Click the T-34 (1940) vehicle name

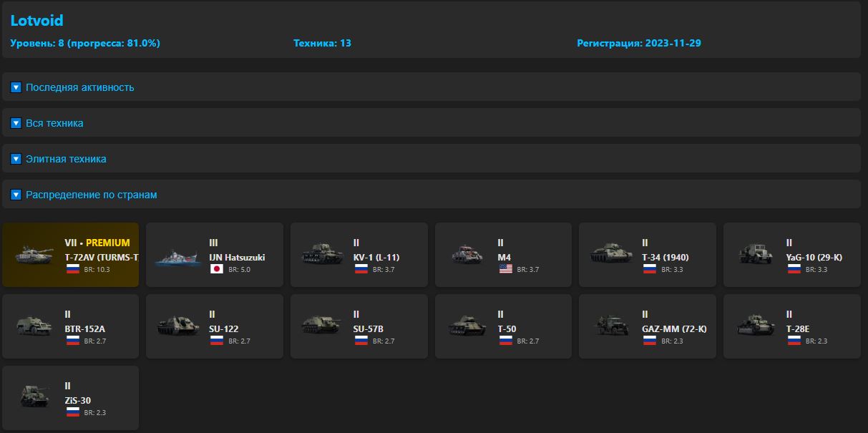click(x=665, y=258)
